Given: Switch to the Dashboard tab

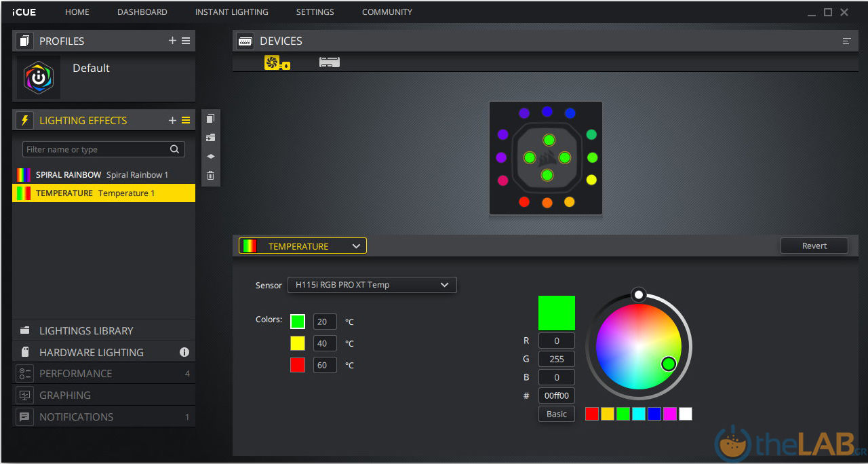Looking at the screenshot, I should point(142,12).
